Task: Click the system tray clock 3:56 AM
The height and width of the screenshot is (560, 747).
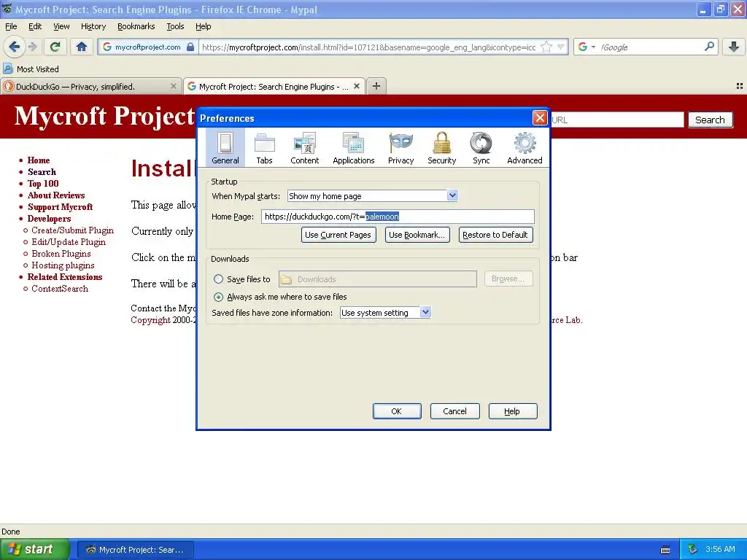Action: pos(720,549)
